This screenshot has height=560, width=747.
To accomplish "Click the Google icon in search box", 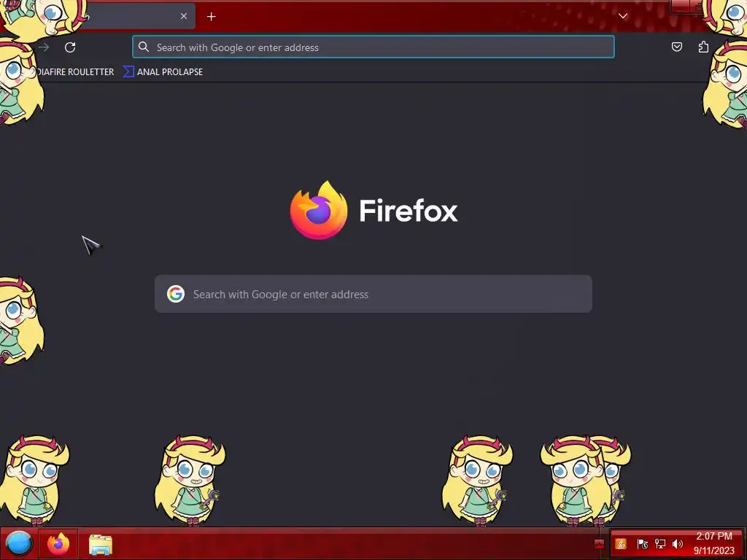I will 176,295.
